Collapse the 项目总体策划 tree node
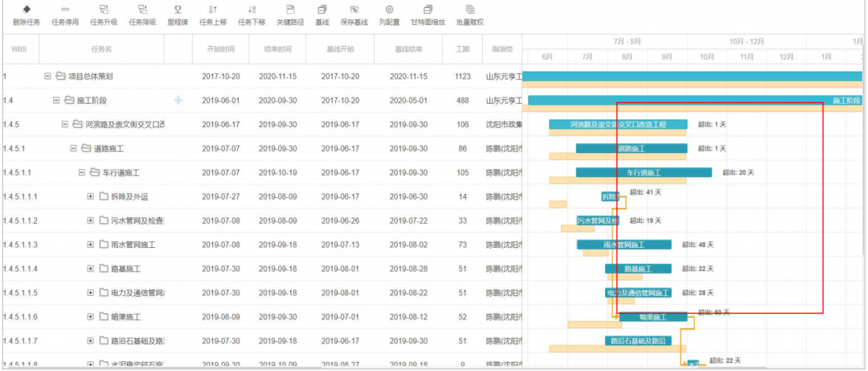This screenshot has height=371, width=868. click(x=48, y=76)
